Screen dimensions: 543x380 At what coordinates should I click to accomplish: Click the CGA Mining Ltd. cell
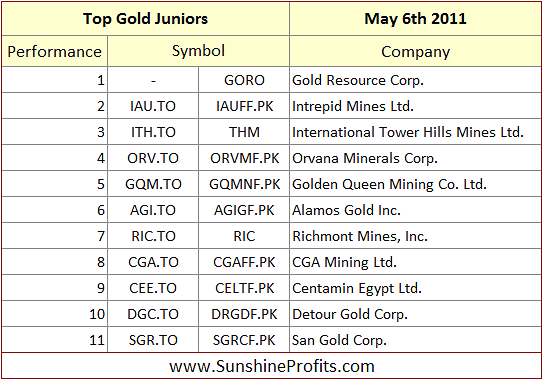(415, 262)
